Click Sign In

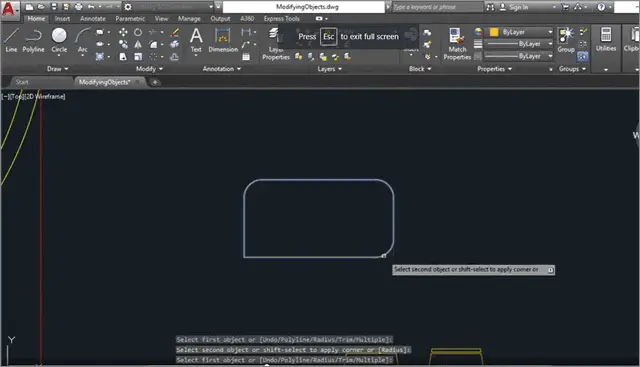518,7
